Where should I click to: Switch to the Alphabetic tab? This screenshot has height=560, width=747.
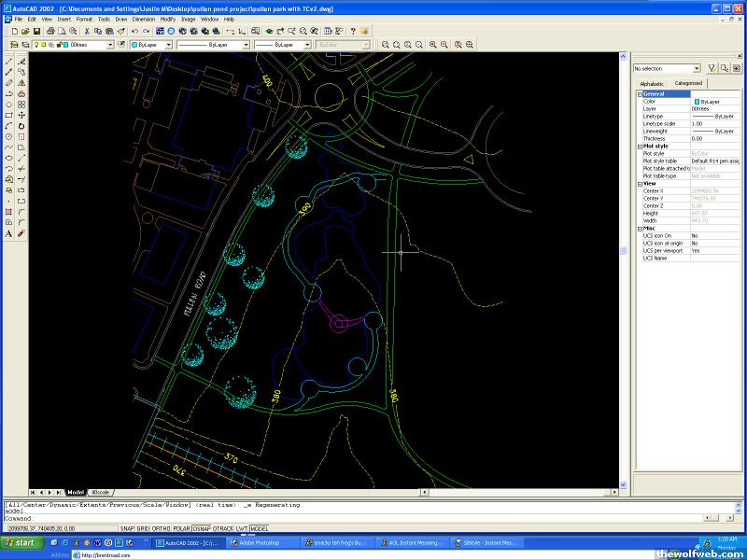(x=652, y=83)
